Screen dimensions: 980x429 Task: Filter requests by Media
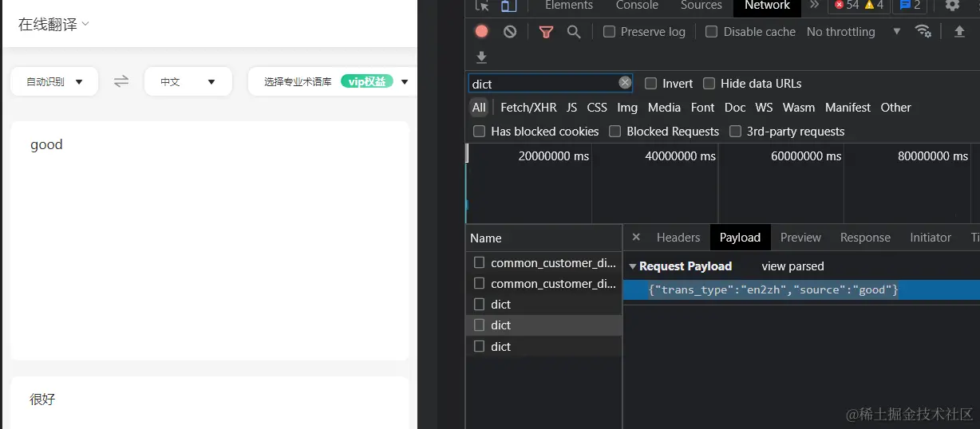[x=664, y=108]
